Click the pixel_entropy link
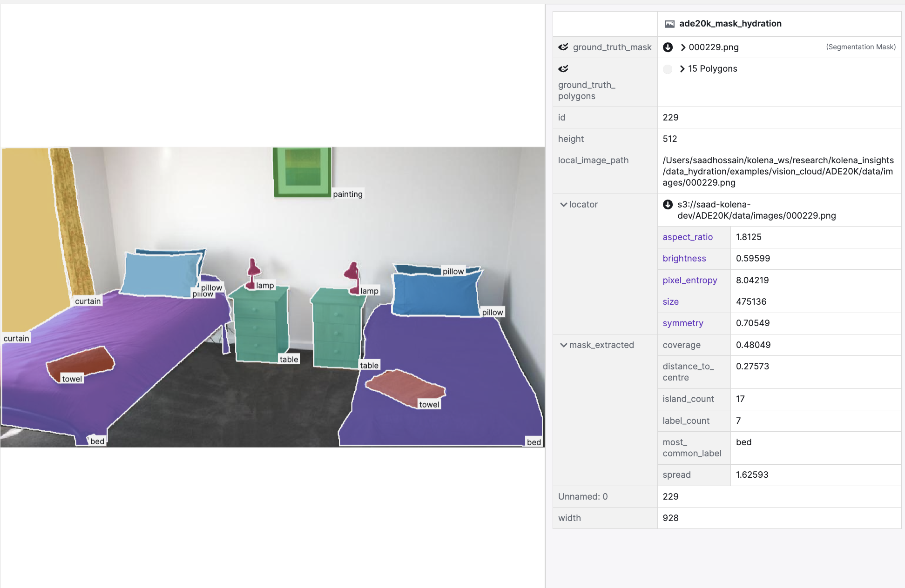Image resolution: width=905 pixels, height=588 pixels. [x=689, y=281]
